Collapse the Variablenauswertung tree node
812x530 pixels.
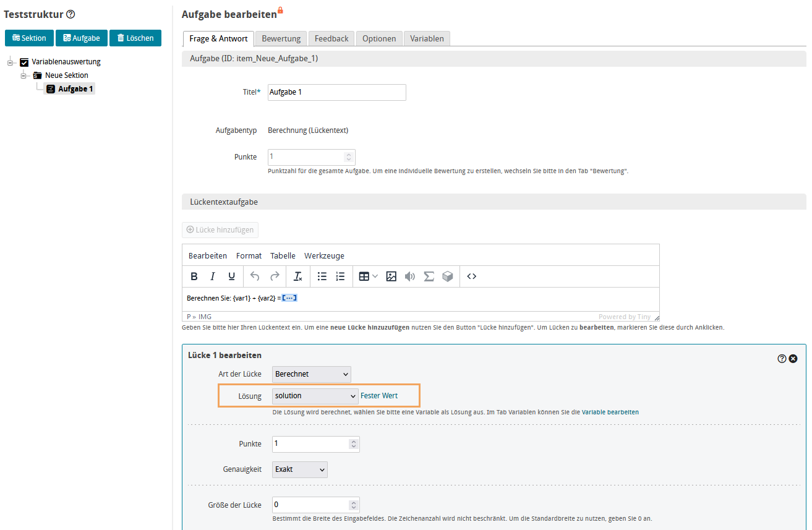[11, 62]
